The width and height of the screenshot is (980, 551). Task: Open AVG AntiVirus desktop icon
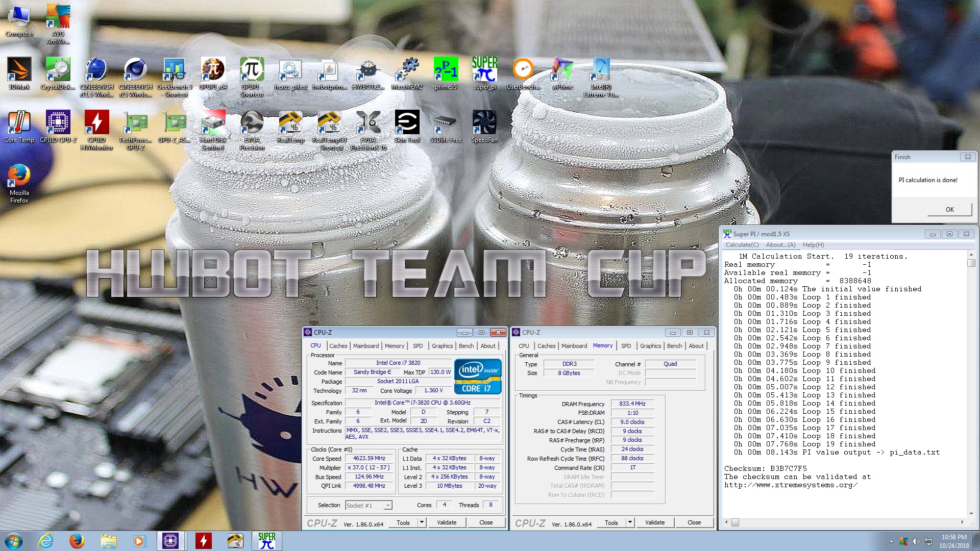(x=58, y=24)
